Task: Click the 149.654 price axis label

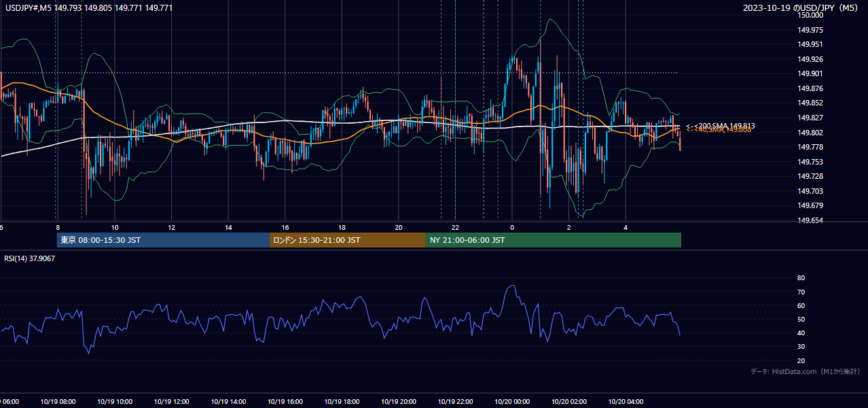Action: (x=810, y=220)
